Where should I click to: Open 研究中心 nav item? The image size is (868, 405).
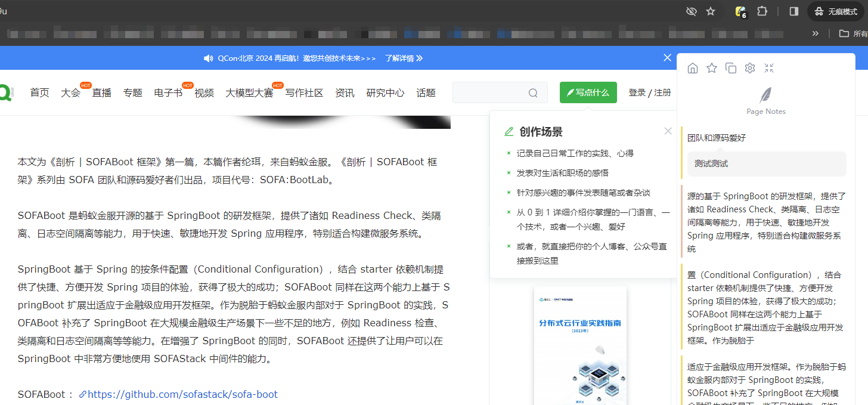coord(385,92)
